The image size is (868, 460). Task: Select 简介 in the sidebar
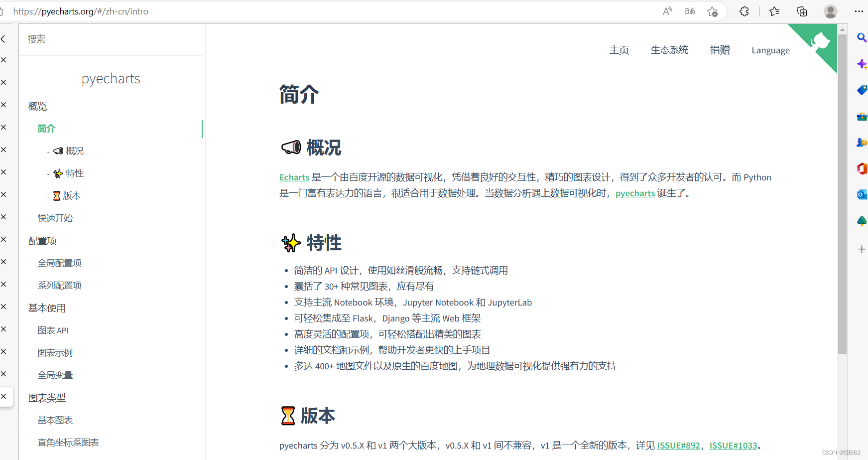click(46, 129)
